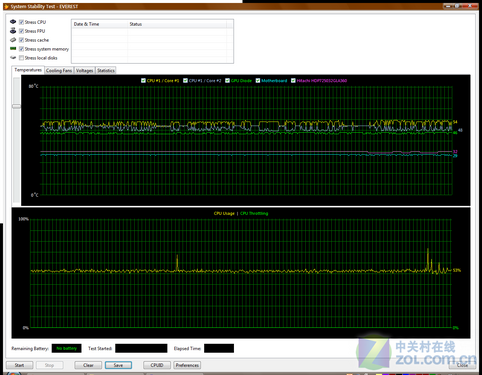Screen dimensions: 482x375
Task: Enable the Stress local disks checkbox
Action: point(21,58)
